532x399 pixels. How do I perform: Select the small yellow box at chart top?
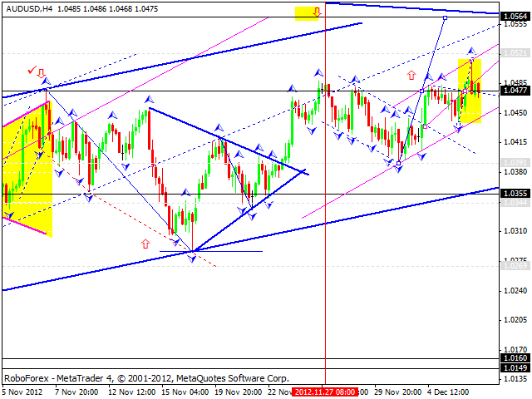click(308, 14)
